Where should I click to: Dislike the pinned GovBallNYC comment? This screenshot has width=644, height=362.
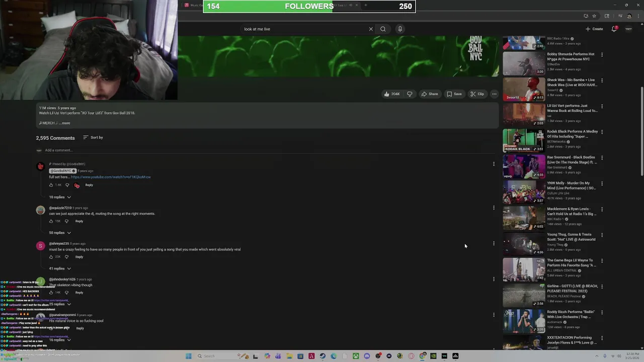(x=67, y=185)
